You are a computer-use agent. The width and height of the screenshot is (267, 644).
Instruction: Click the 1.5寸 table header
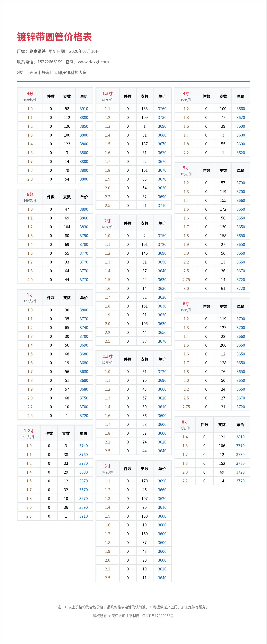(108, 96)
